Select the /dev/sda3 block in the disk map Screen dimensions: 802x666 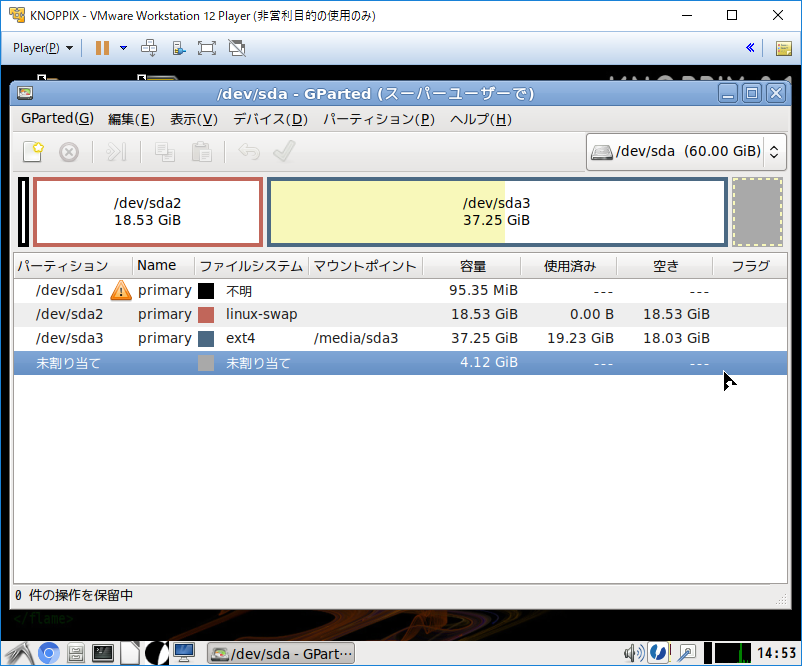pyautogui.click(x=497, y=212)
